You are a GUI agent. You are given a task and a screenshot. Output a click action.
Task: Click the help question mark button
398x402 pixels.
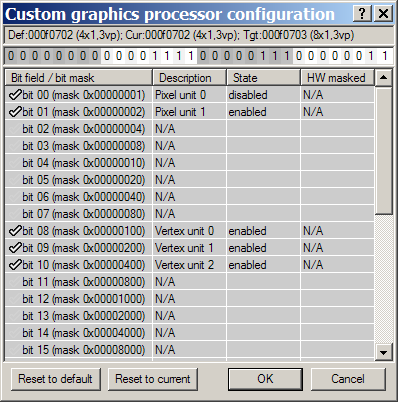coord(362,14)
